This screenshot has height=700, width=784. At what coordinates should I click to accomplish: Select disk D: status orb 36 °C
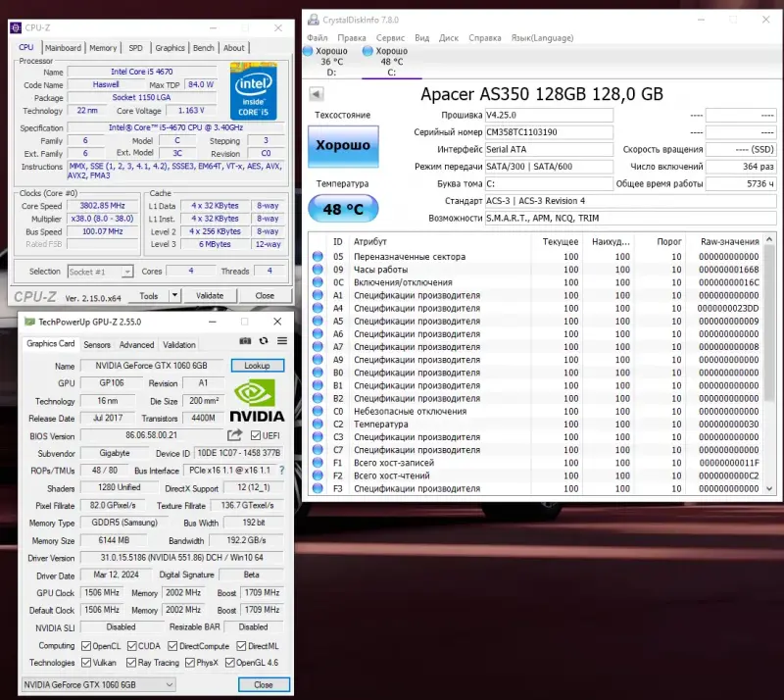(x=308, y=51)
